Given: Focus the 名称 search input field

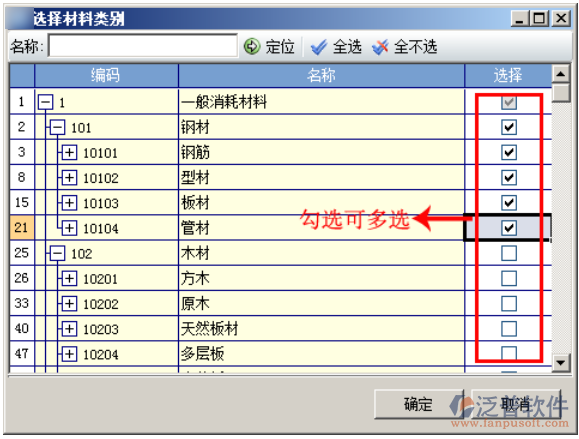Looking at the screenshot, I should point(143,46).
